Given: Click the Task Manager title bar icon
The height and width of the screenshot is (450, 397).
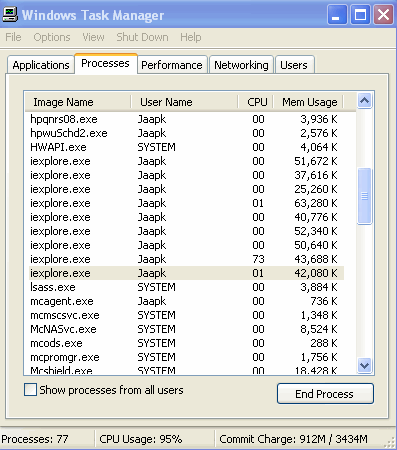Looking at the screenshot, I should tap(10, 15).
